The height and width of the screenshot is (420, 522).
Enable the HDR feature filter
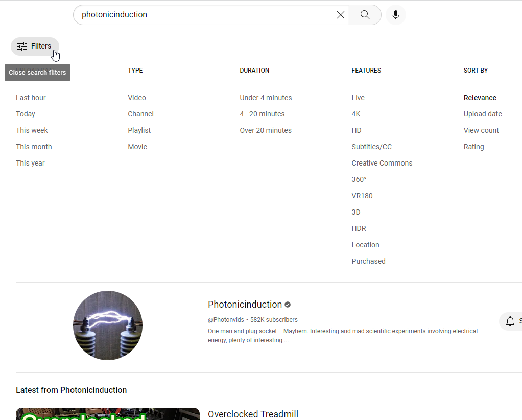coord(359,228)
